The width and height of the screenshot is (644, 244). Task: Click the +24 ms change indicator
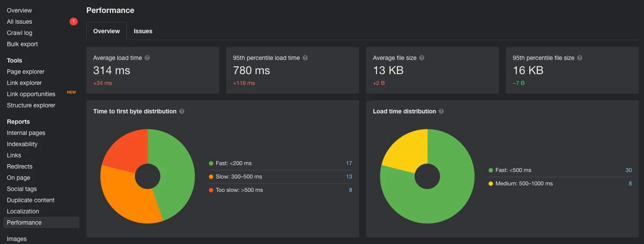coord(103,83)
